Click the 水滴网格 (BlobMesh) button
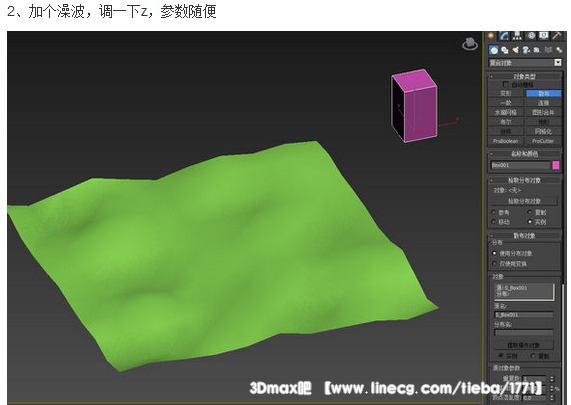Image resolution: width=571 pixels, height=405 pixels. point(506,113)
